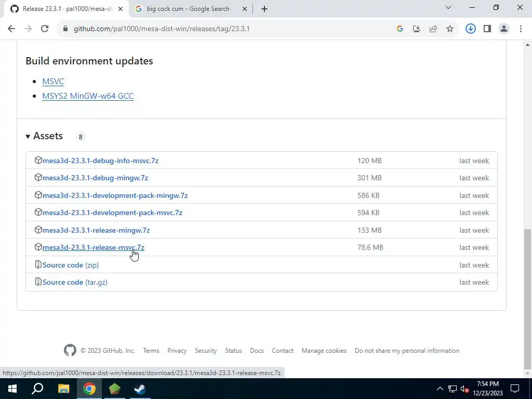Switch to the Google Search tab
This screenshot has width=532, height=399.
(191, 9)
